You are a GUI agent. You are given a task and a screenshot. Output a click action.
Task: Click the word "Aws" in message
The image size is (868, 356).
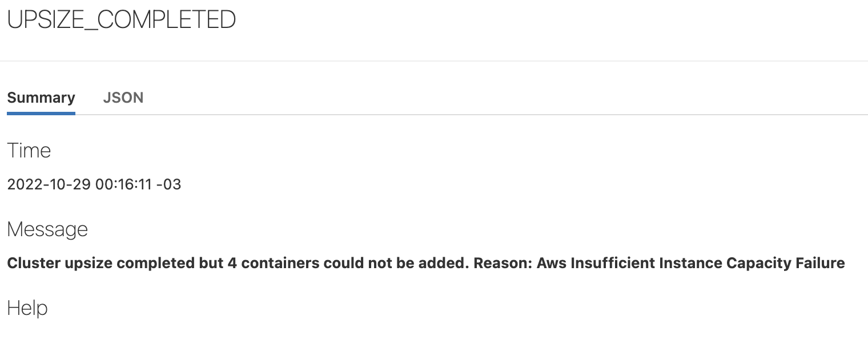551,263
